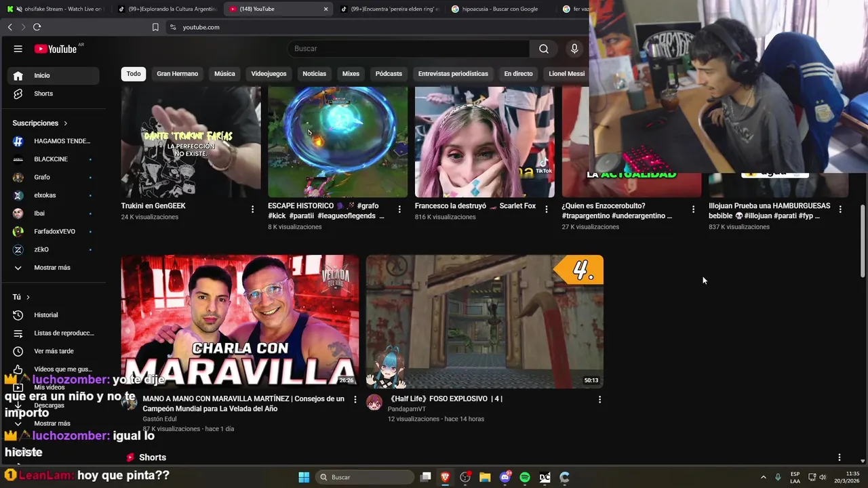Open Shorts in the sidebar
The width and height of the screenshot is (868, 488).
point(54,94)
